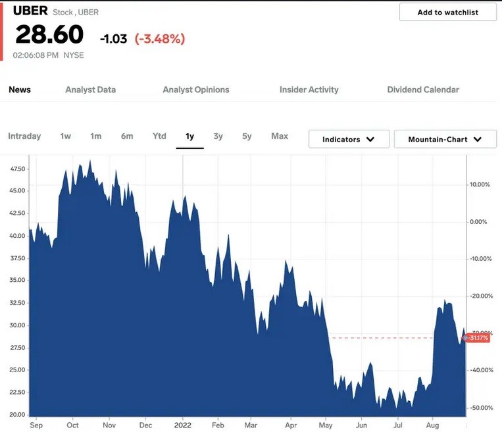This screenshot has width=504, height=436.
Task: Show the Max time range
Action: click(280, 136)
